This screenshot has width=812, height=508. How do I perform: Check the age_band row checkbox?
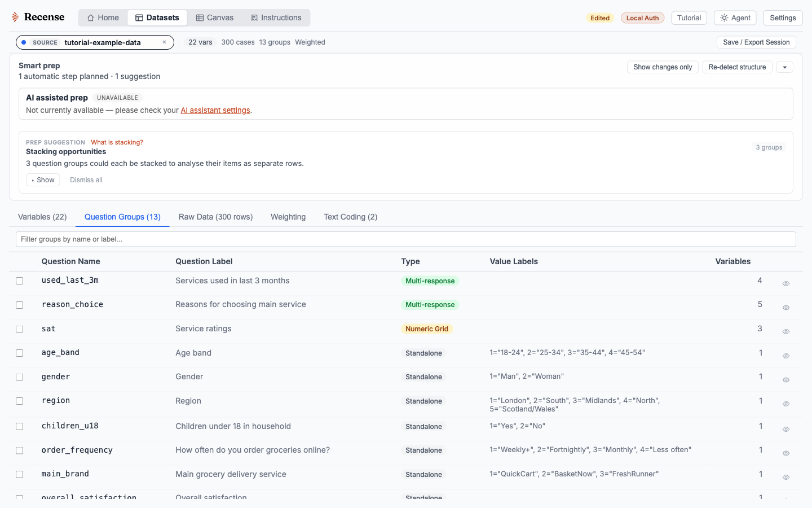[20, 353]
